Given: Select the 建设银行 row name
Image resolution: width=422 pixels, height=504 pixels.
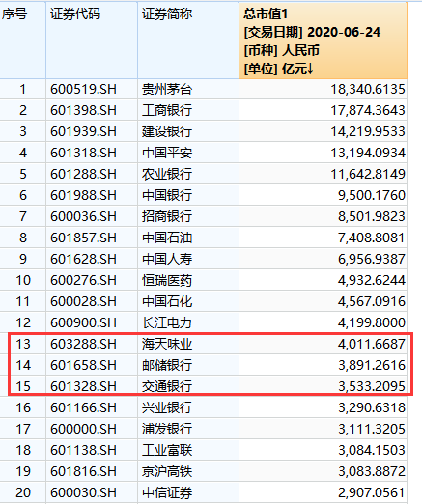Looking at the screenshot, I should 188,131.
